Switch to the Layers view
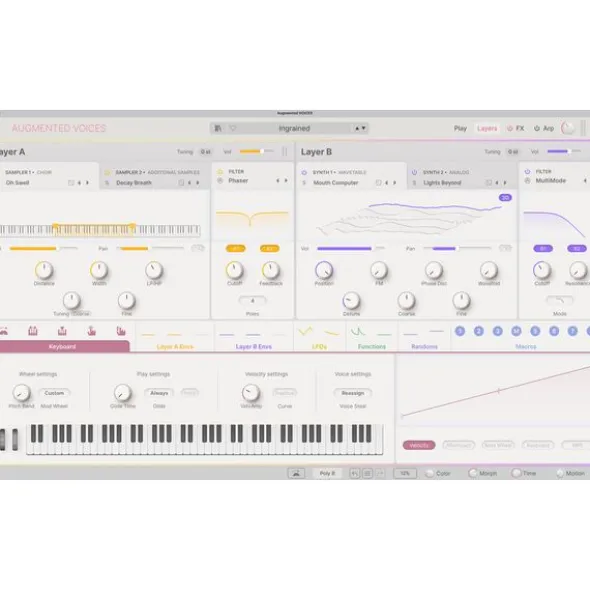The width and height of the screenshot is (590, 591). 487,129
